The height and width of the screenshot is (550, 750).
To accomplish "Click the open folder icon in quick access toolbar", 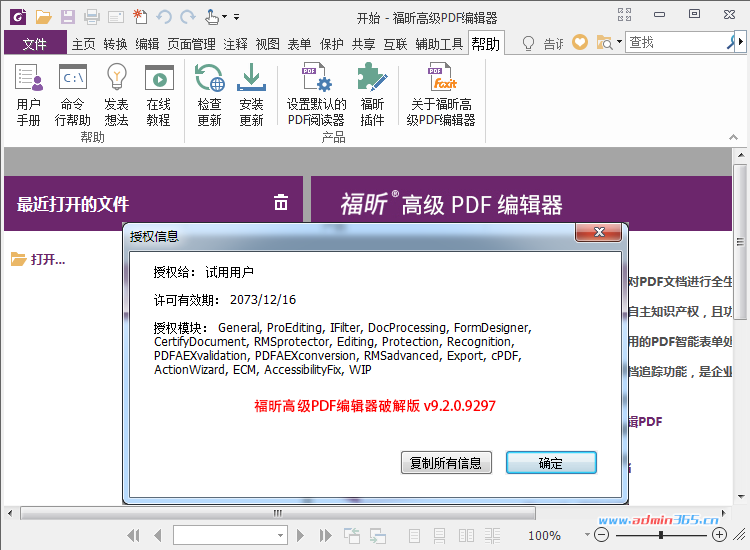I will [43, 17].
